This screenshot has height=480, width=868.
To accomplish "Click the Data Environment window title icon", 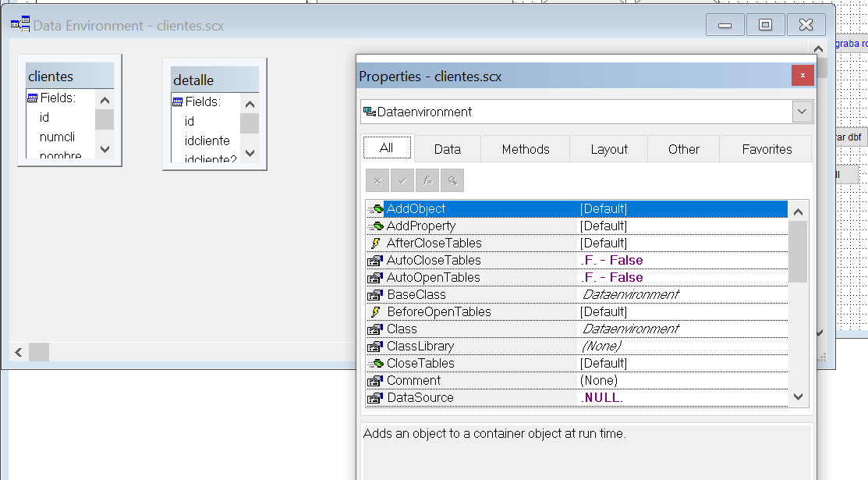I will tap(19, 25).
